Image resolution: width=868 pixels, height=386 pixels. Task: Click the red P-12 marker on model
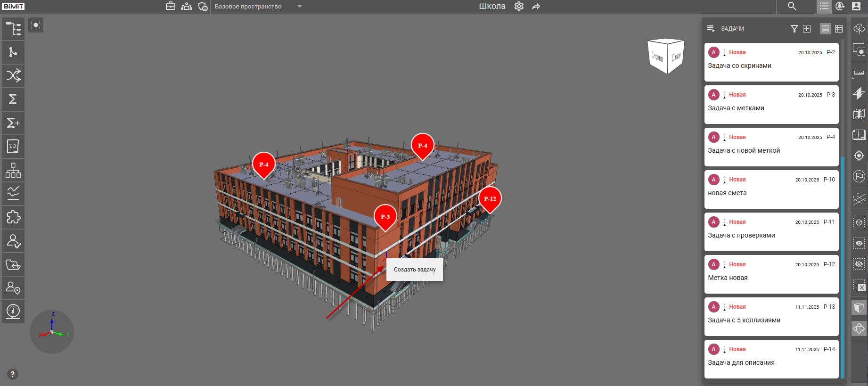490,198
